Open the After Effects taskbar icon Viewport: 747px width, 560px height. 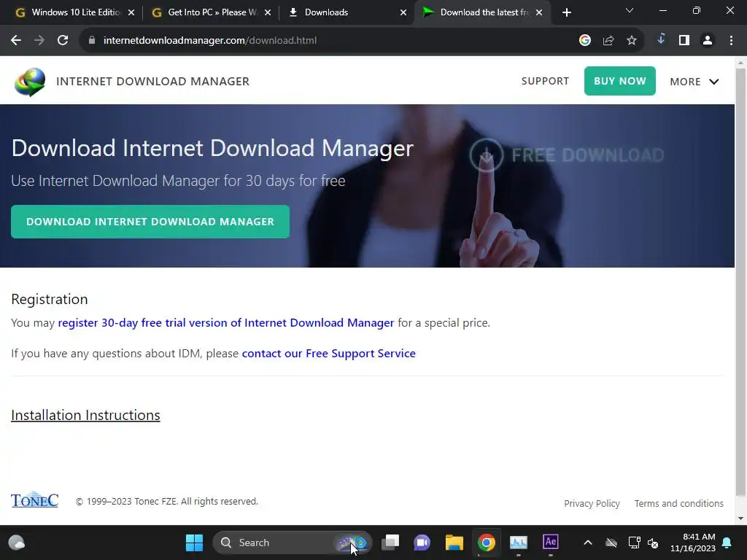tap(551, 542)
